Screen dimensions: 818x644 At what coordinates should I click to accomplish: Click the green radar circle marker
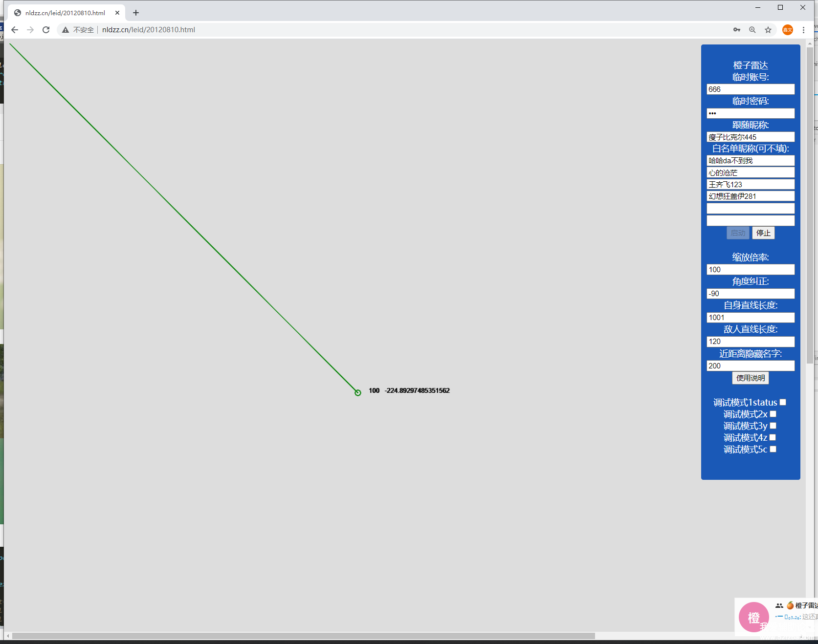tap(358, 393)
